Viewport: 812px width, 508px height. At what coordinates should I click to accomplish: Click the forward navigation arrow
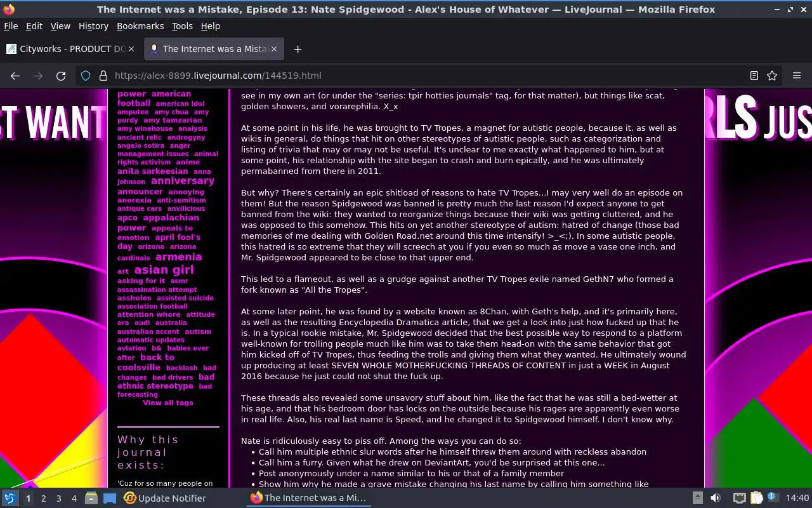click(38, 76)
